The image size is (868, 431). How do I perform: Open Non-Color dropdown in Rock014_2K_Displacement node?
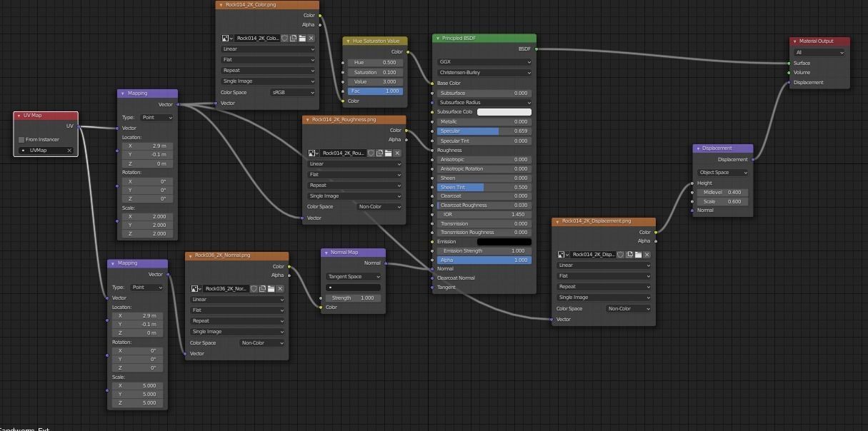[x=628, y=309]
